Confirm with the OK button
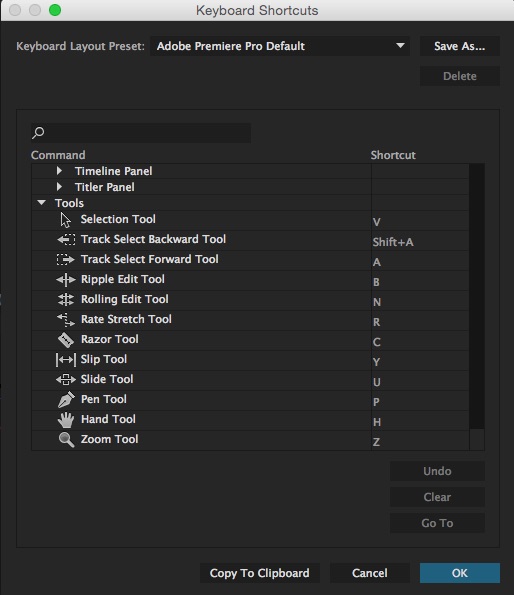This screenshot has height=595, width=514. tap(459, 573)
